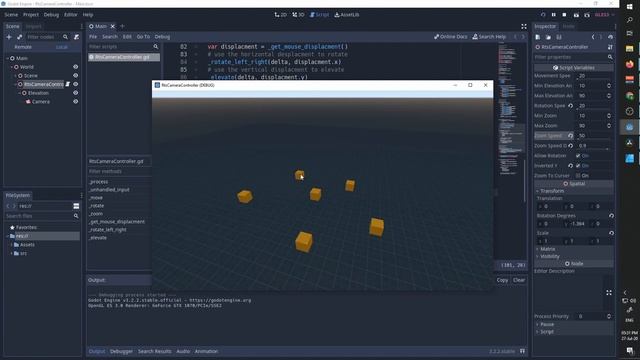
Task: Toggle visibility of the Camera node
Action: pyautogui.click(x=76, y=102)
